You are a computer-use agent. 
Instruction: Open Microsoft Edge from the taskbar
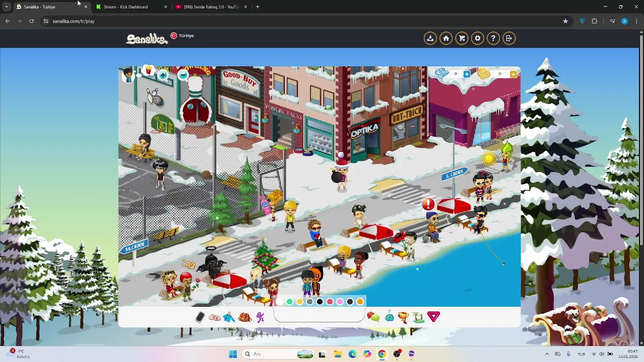(x=352, y=354)
